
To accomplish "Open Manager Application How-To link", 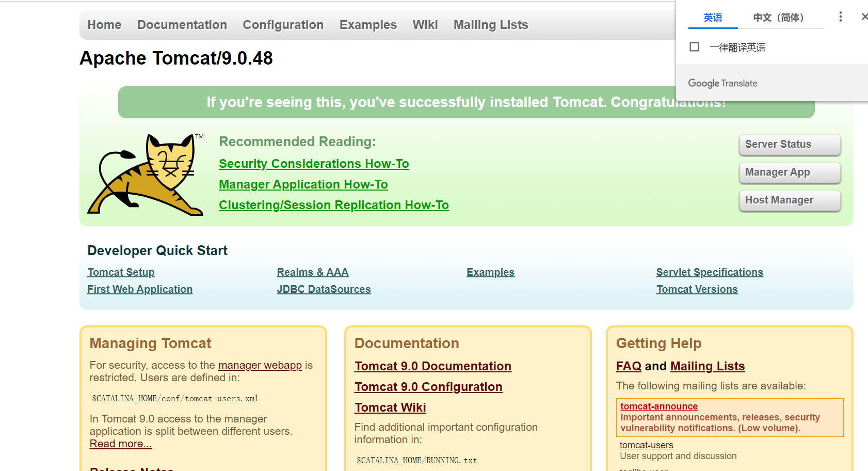I will tap(303, 184).
